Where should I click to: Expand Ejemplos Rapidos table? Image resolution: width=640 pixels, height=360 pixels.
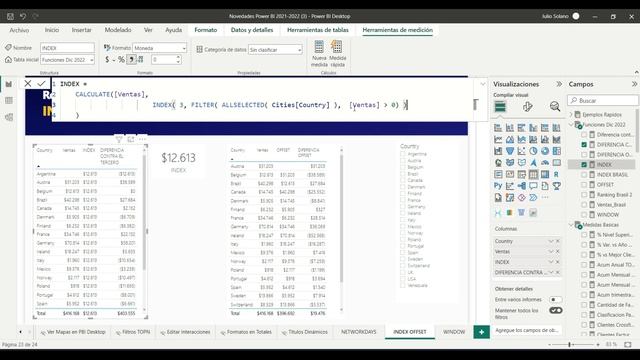click(571, 115)
